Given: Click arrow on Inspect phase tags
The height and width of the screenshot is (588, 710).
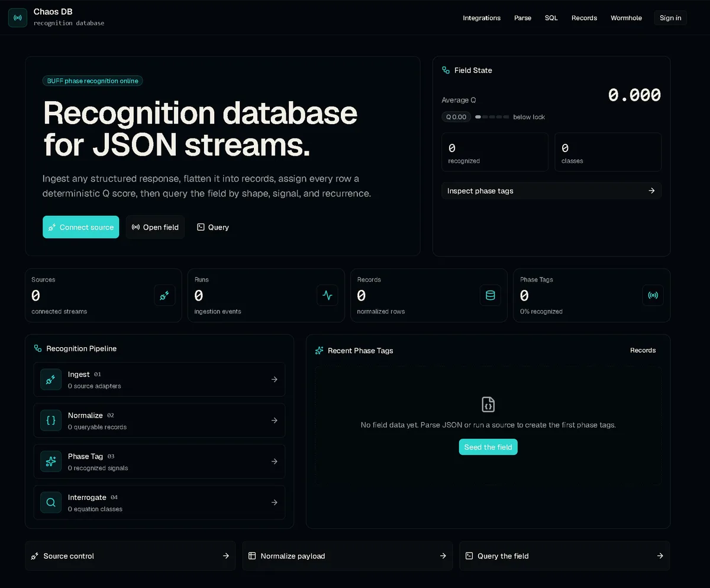Looking at the screenshot, I should 651,191.
